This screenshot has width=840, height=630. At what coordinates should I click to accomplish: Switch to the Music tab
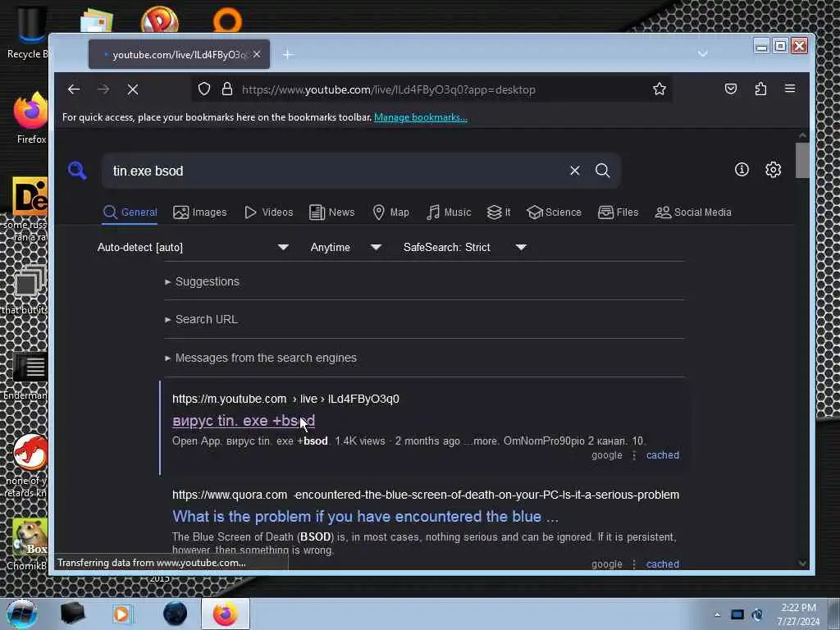[x=449, y=212]
